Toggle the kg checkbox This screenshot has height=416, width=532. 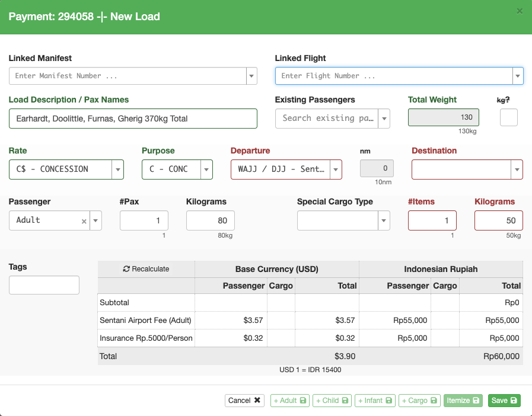(508, 117)
